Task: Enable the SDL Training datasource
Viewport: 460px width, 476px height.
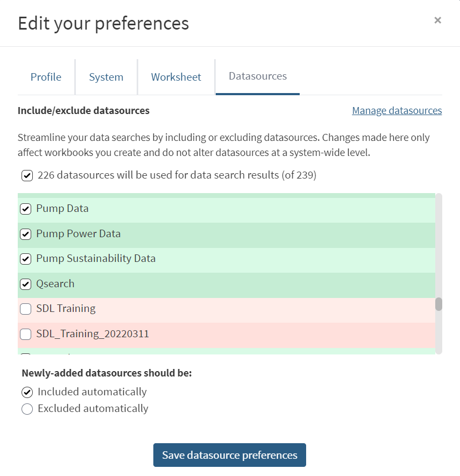Action: tap(25, 309)
